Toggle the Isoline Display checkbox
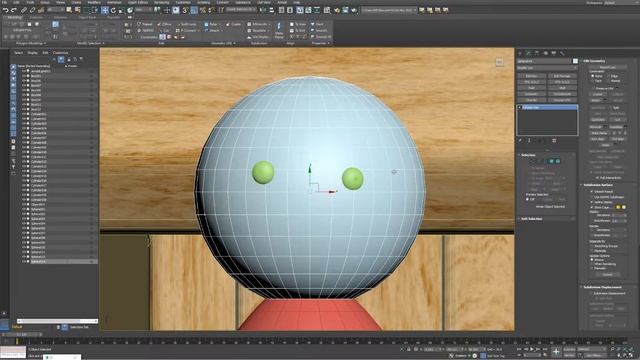This screenshot has width=640, height=360. (x=592, y=202)
